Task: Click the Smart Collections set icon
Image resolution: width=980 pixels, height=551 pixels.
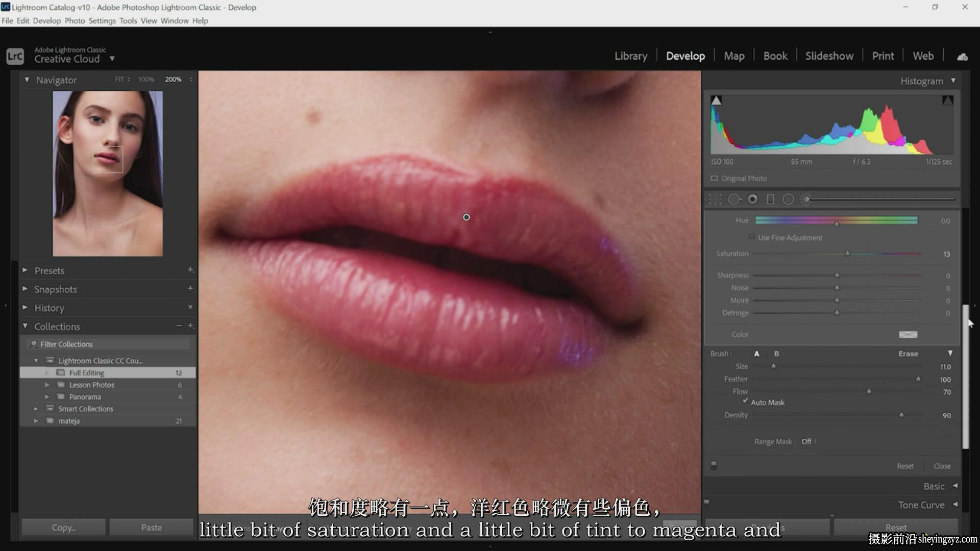Action: pyautogui.click(x=50, y=409)
